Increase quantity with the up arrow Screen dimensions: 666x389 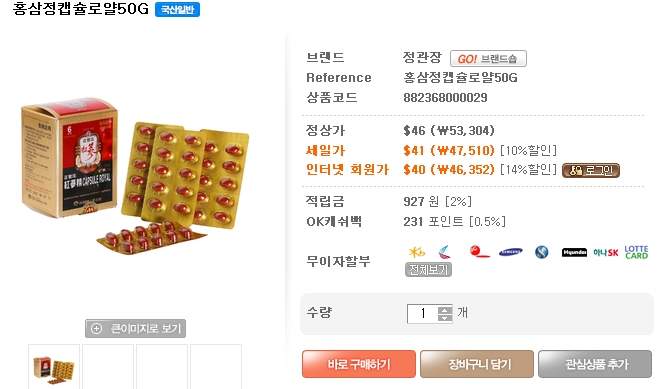point(445,310)
